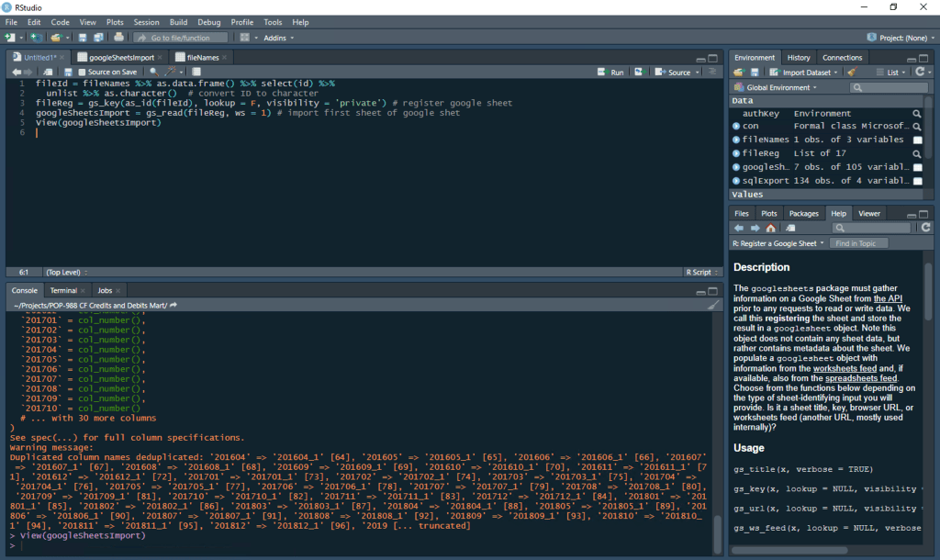Click the find/replace magnifier icon in editor
Screen dimensions: 940x560
(x=153, y=72)
